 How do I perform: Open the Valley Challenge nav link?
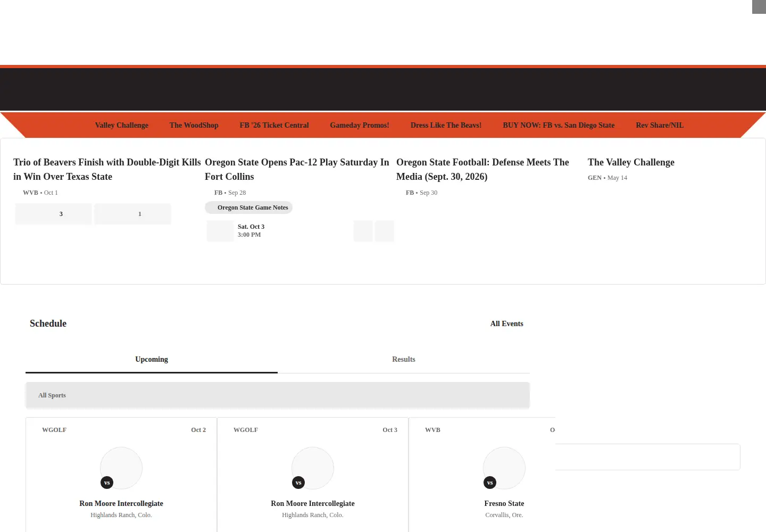[121, 126]
